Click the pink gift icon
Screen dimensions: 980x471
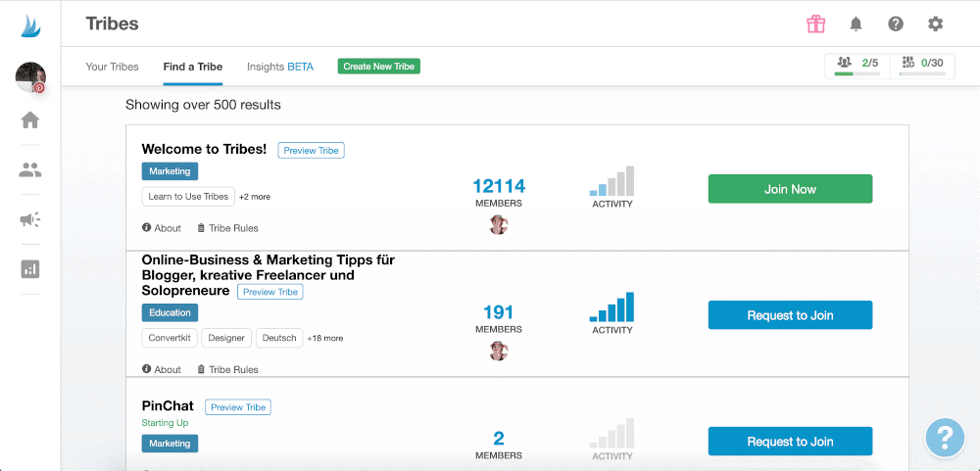pyautogui.click(x=816, y=24)
